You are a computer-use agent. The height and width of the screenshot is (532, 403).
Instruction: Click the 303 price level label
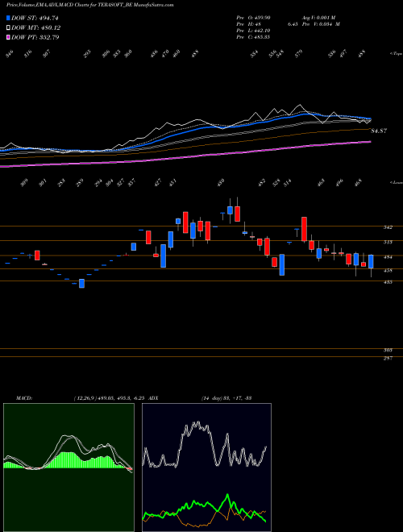[x=388, y=350]
